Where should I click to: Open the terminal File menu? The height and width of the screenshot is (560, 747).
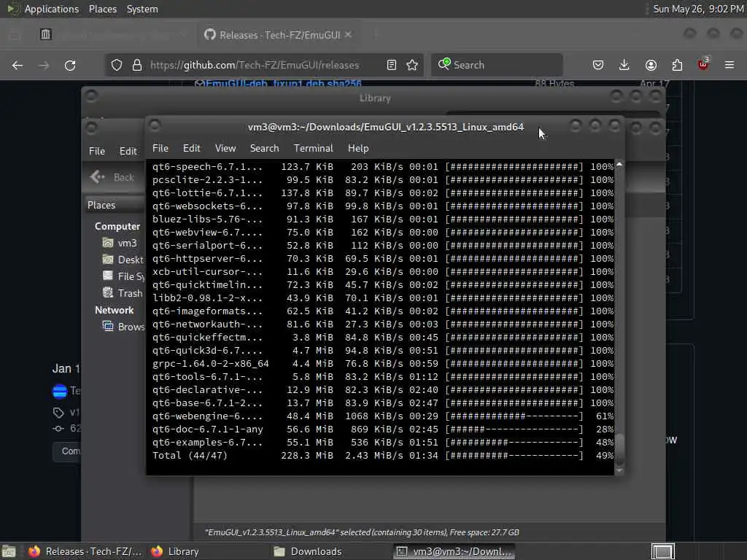tap(160, 148)
